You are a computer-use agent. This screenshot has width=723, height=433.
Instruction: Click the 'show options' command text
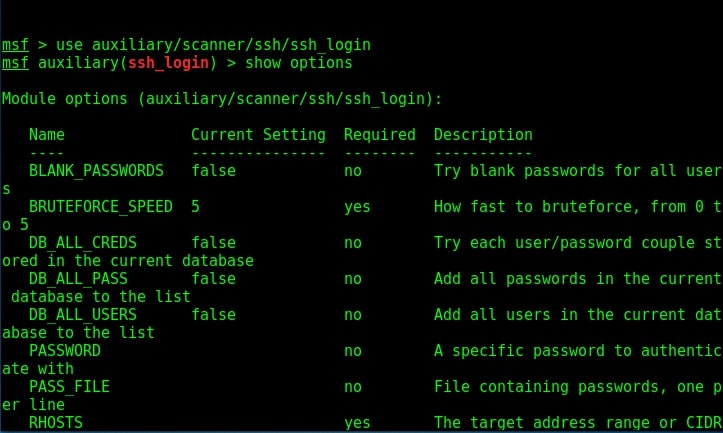pyautogui.click(x=298, y=63)
